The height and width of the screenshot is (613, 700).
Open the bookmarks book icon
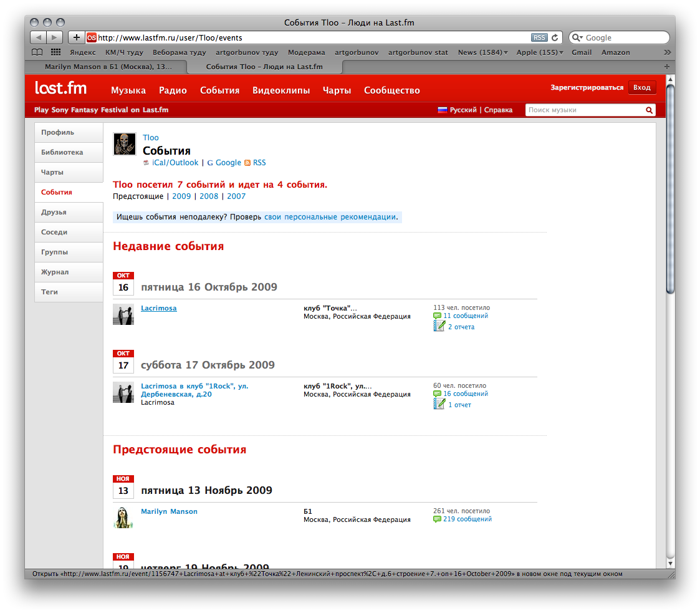(37, 52)
